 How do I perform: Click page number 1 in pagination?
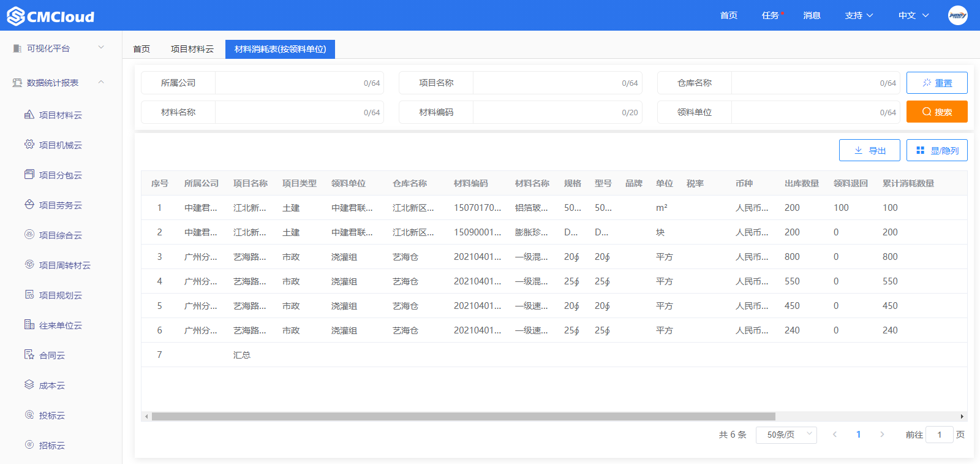pos(858,435)
